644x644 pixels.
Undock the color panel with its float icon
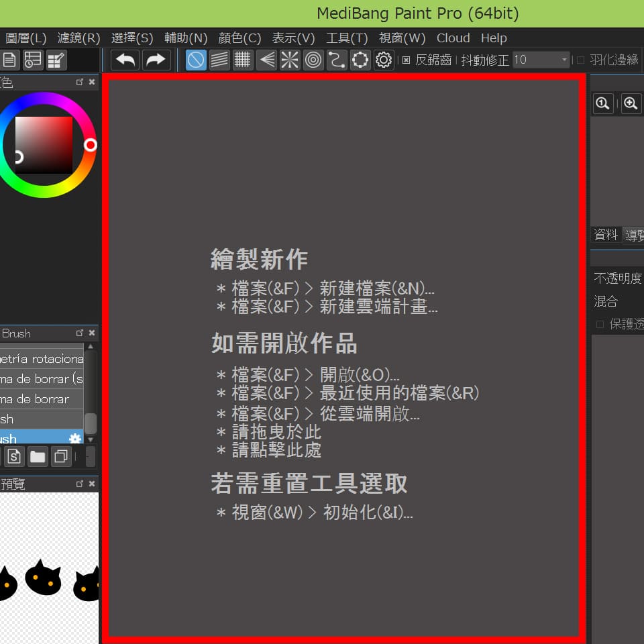click(80, 82)
